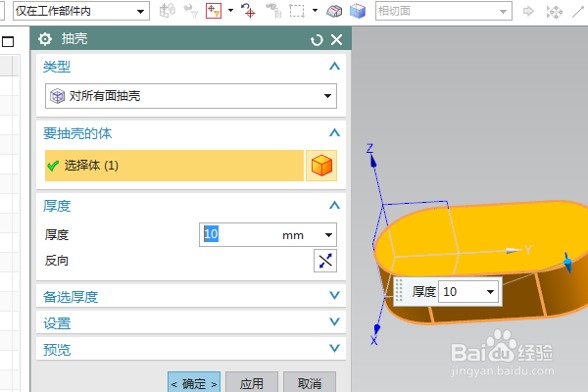Click the 反向 reverse direction icon
The width and height of the screenshot is (588, 392).
point(325,261)
